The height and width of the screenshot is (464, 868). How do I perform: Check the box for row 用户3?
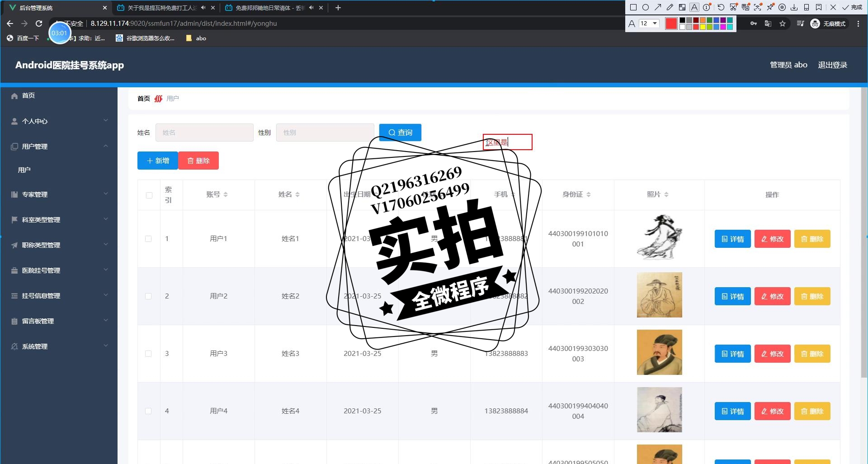148,354
